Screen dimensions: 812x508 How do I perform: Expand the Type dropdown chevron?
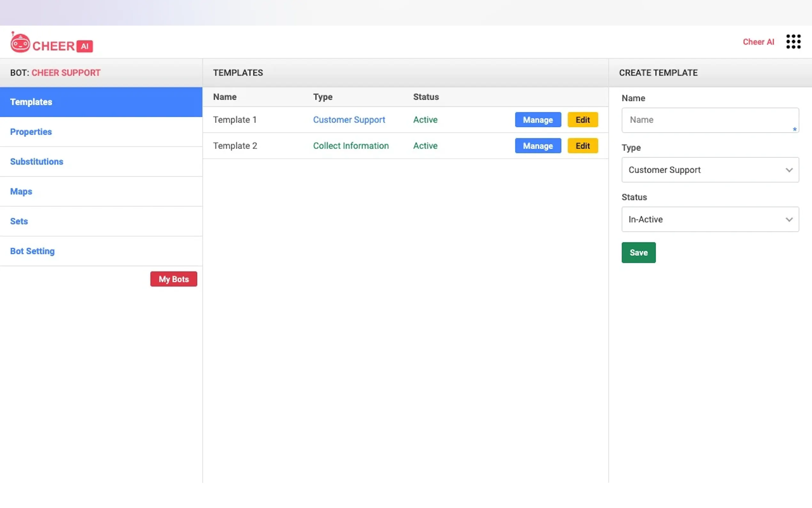click(789, 170)
